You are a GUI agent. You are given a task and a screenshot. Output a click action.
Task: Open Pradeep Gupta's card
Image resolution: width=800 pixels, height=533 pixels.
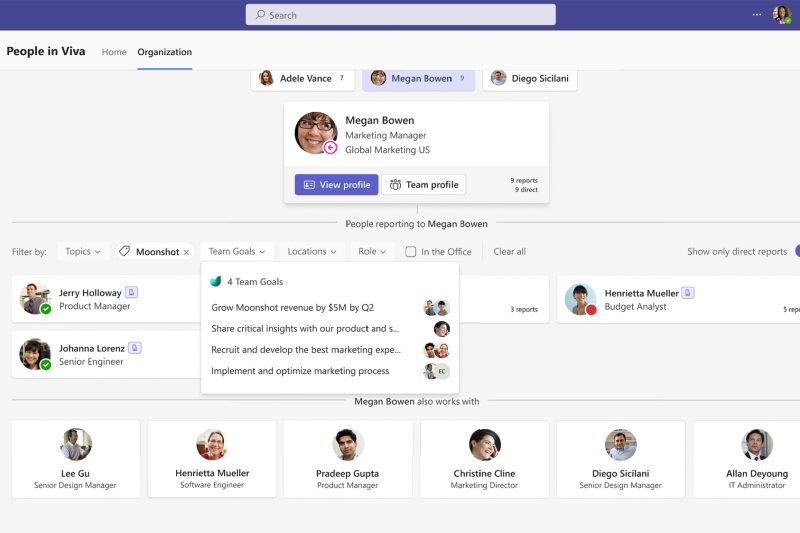tap(348, 459)
